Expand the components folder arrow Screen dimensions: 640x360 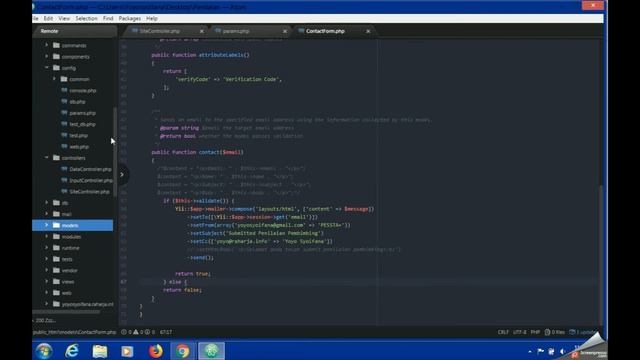(x=47, y=56)
